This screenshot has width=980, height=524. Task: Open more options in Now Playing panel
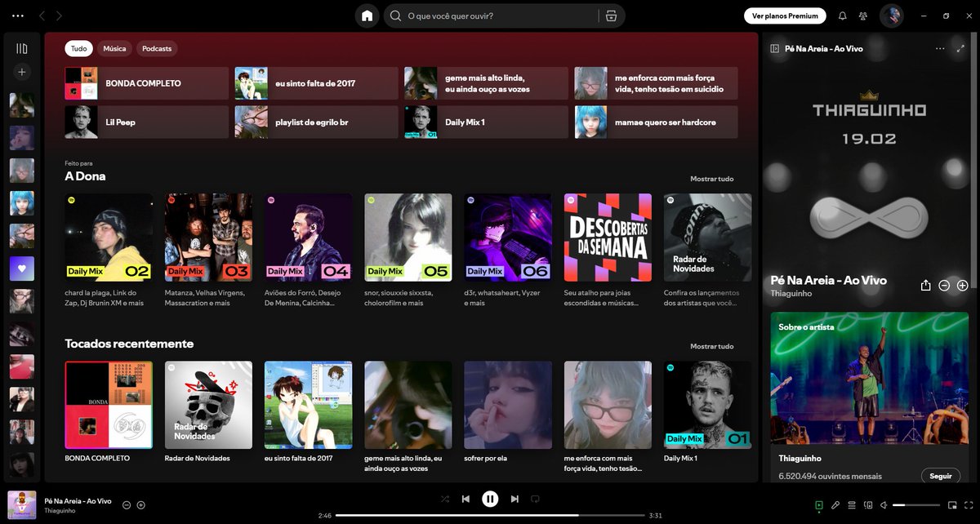coord(940,48)
